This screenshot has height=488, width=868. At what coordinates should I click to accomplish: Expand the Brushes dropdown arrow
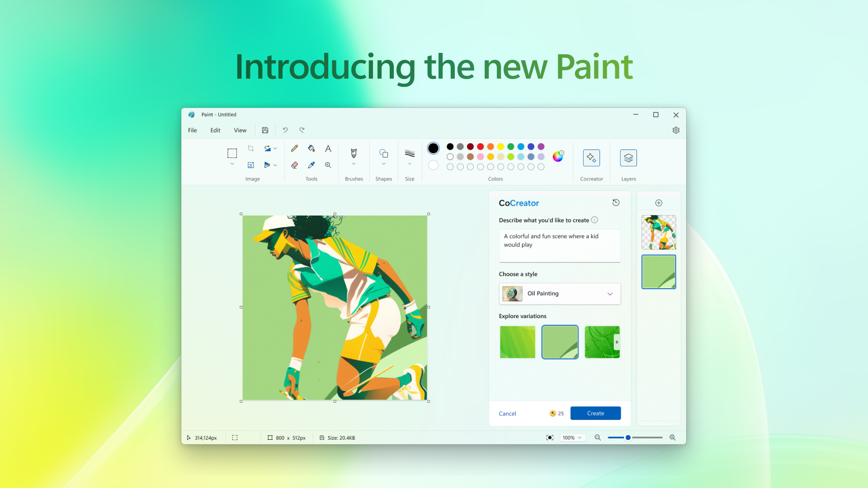pyautogui.click(x=354, y=164)
